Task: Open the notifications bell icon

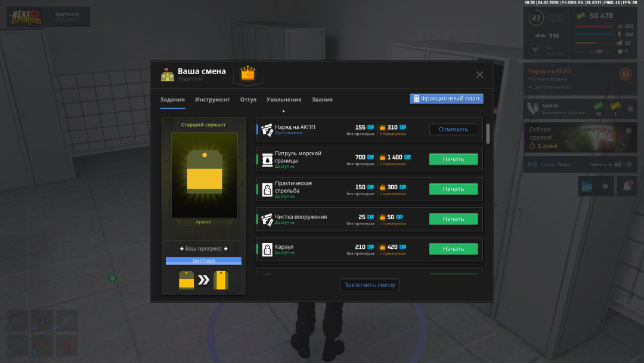Action: click(627, 186)
